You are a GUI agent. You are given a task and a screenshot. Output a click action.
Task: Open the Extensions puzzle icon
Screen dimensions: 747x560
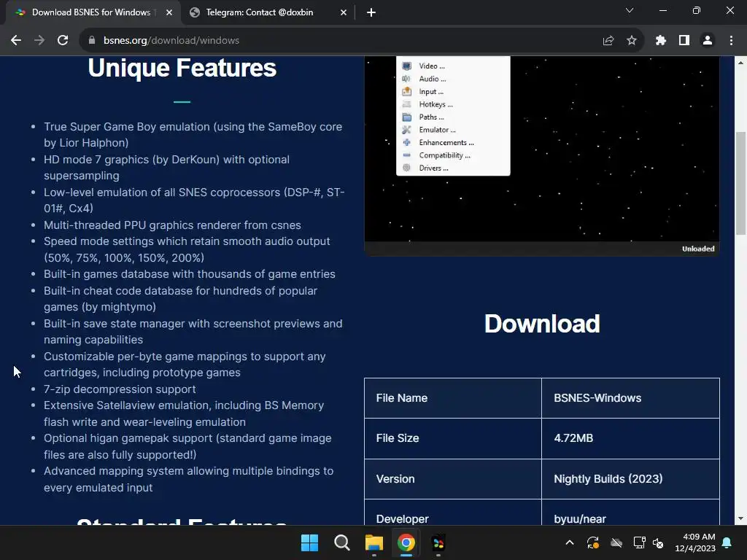(661, 41)
